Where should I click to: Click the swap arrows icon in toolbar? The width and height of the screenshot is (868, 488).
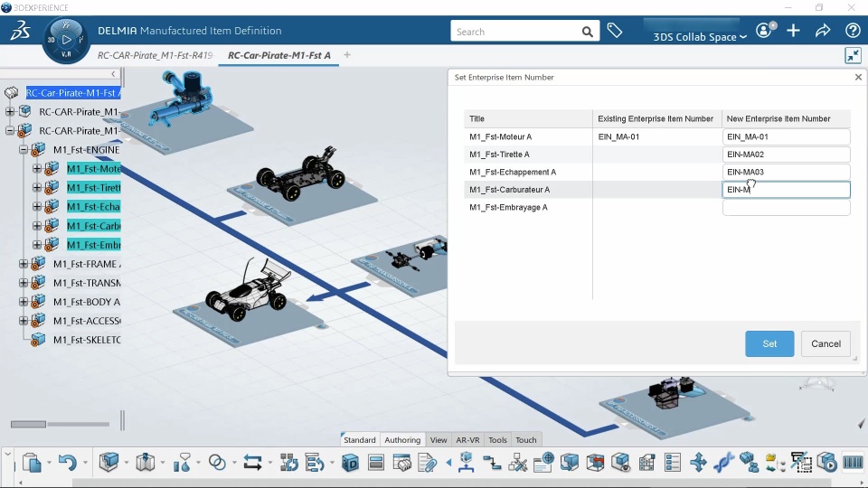coord(253,462)
